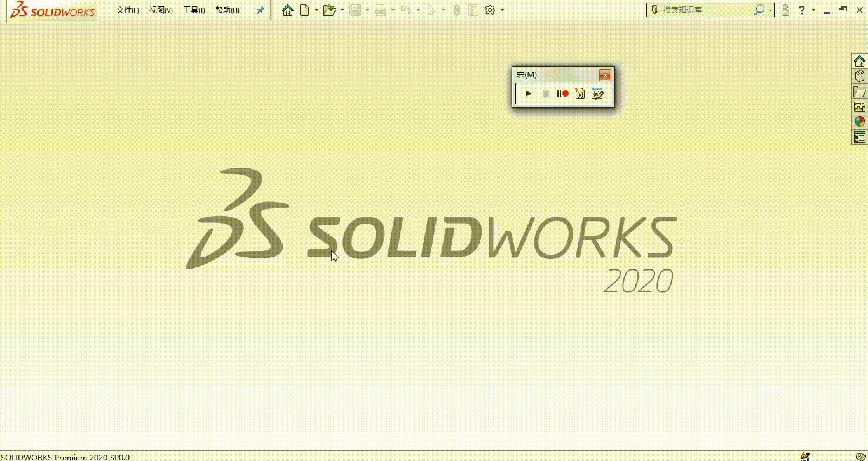This screenshot has height=461, width=868.
Task: Click the Save floppy disk icon
Action: (355, 10)
